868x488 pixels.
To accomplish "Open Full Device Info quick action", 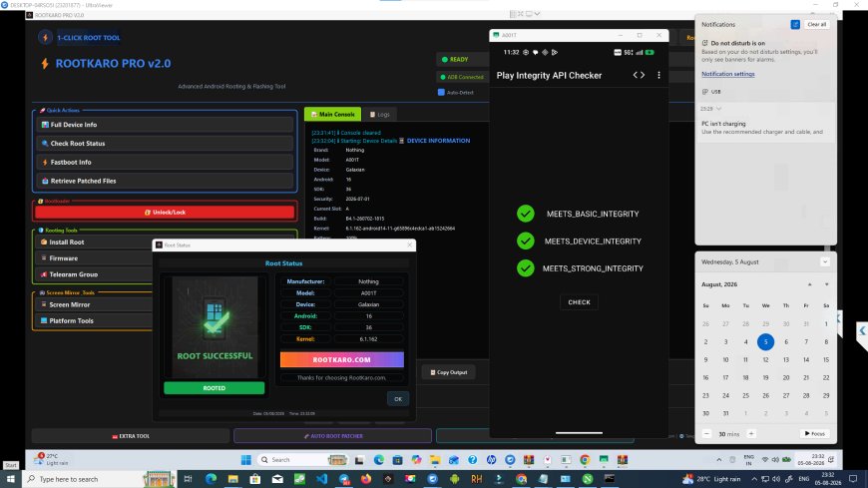I will [165, 125].
